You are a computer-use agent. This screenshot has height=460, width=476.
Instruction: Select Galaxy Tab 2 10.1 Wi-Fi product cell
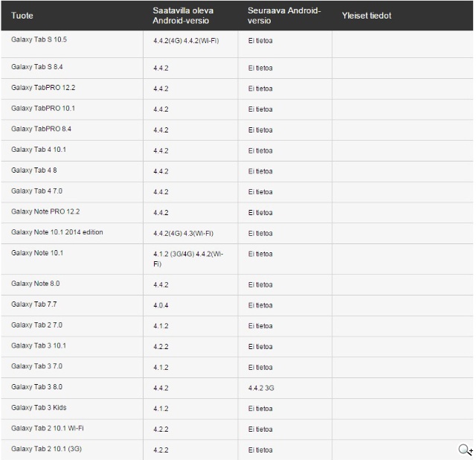[x=48, y=429]
